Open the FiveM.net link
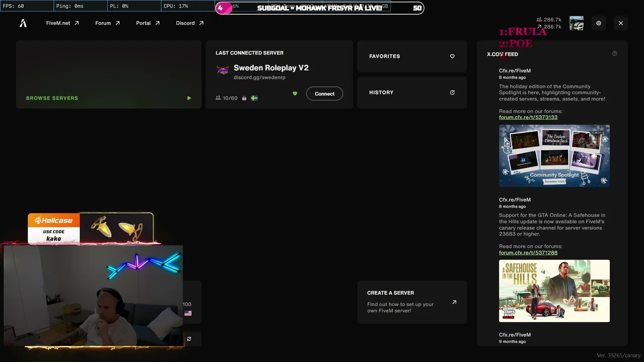Image resolution: width=644 pixels, height=362 pixels. [x=62, y=23]
